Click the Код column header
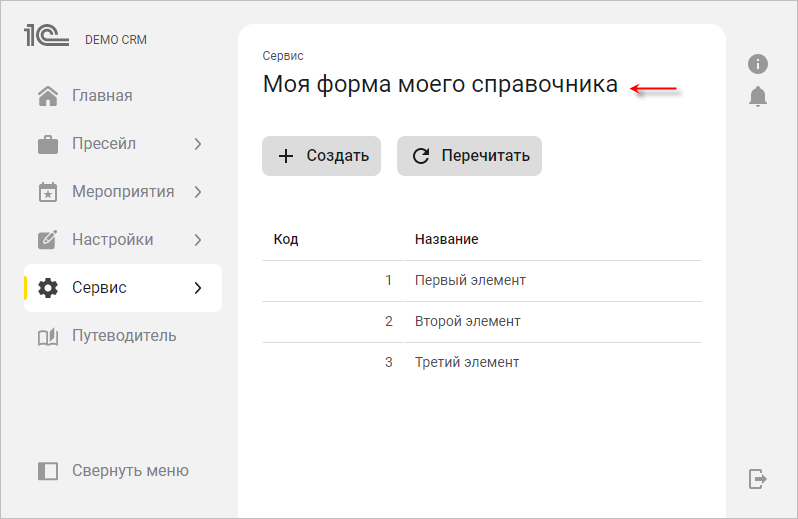 coord(286,239)
